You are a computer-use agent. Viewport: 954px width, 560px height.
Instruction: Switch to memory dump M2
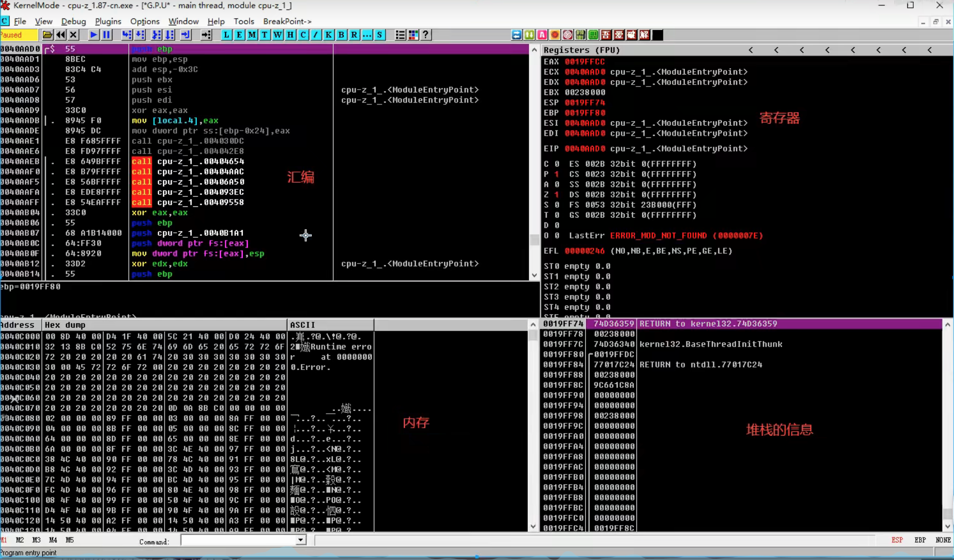(x=20, y=540)
